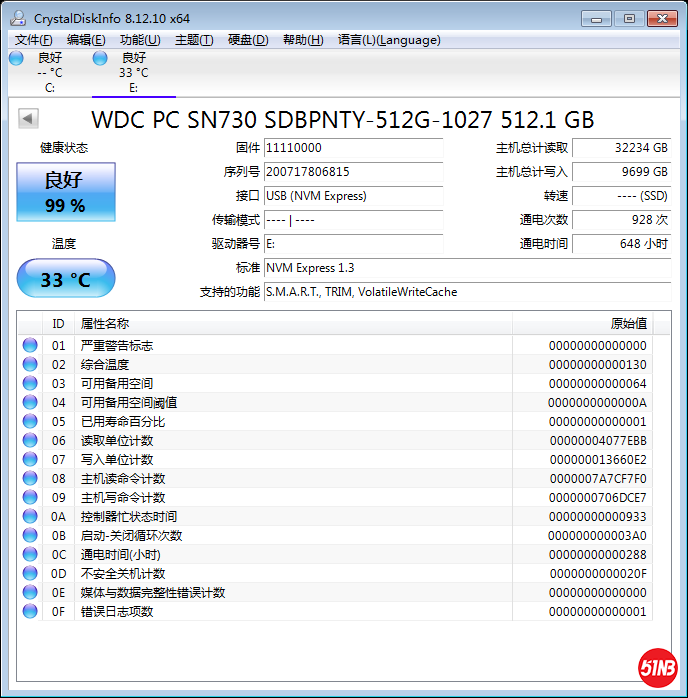Click status orb for attribute 0F
The image size is (688, 698).
[30, 611]
